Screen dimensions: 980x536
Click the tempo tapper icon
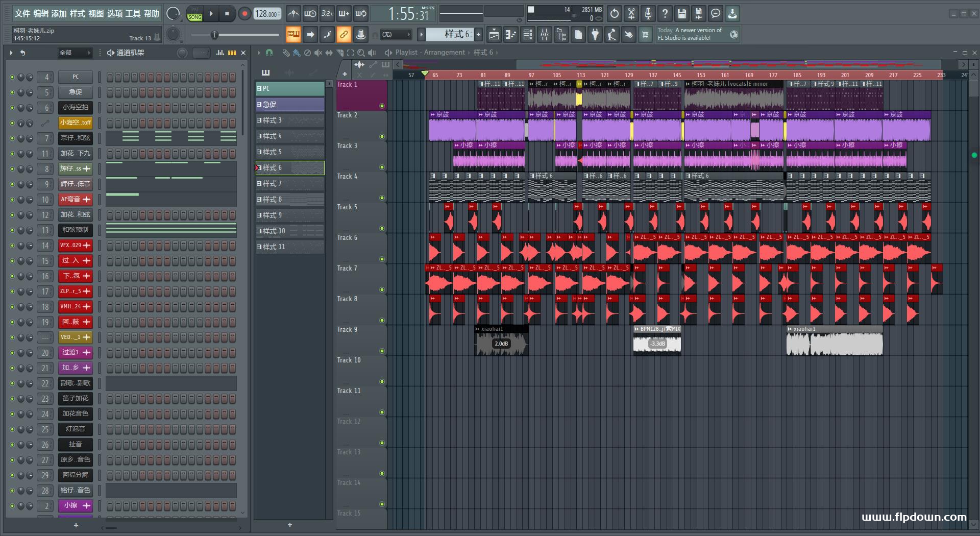[611, 35]
